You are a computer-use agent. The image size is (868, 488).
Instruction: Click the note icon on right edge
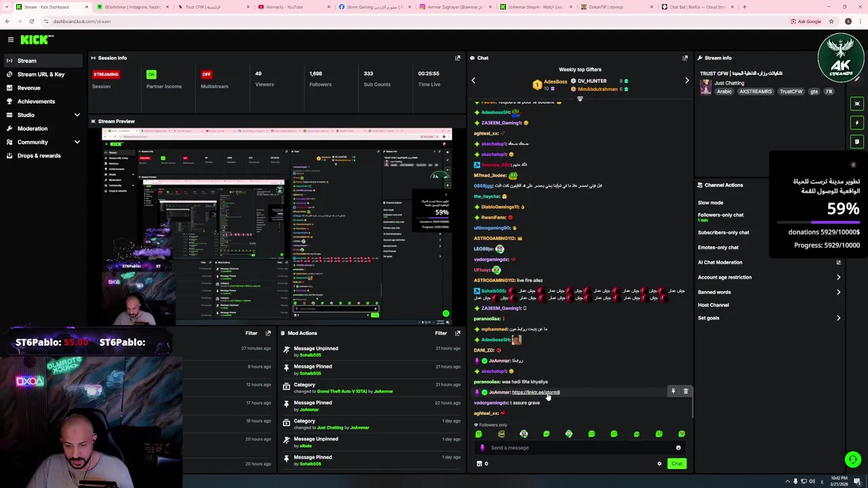(857, 142)
